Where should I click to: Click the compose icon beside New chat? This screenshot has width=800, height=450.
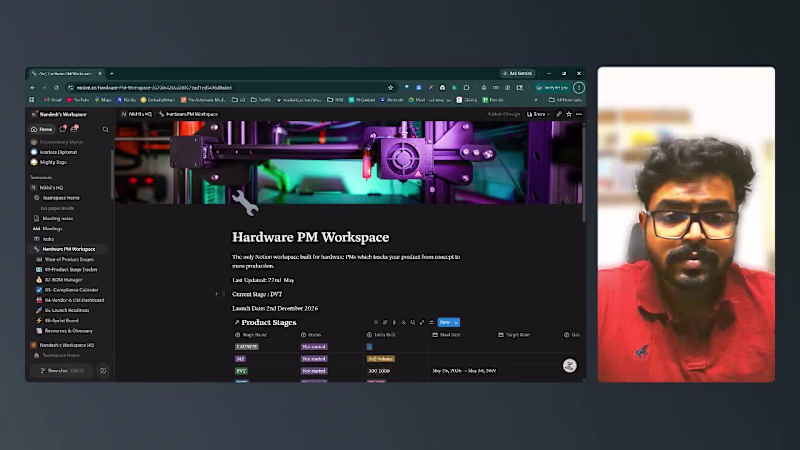click(x=103, y=371)
